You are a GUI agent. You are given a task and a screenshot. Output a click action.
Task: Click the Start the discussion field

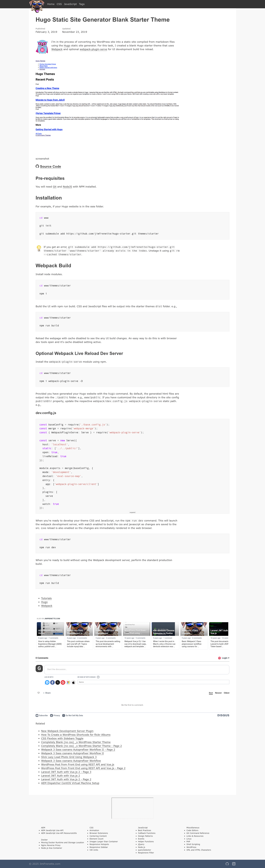coord(137,669)
